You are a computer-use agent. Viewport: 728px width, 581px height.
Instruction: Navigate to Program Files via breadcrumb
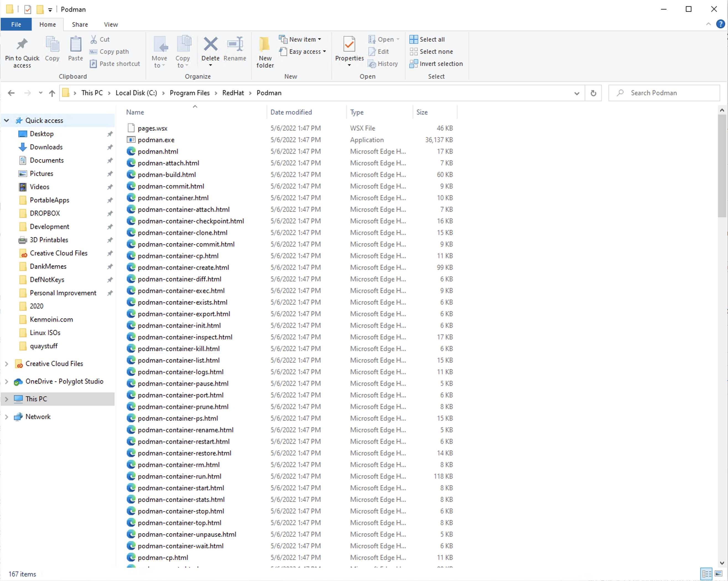pos(190,93)
